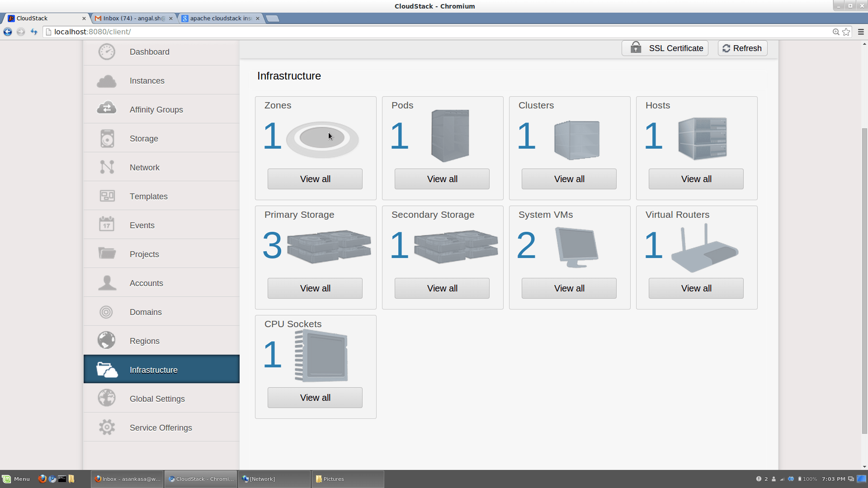868x488 pixels.
Task: Click the Secondary Storage disks graphic
Action: pyautogui.click(x=456, y=247)
